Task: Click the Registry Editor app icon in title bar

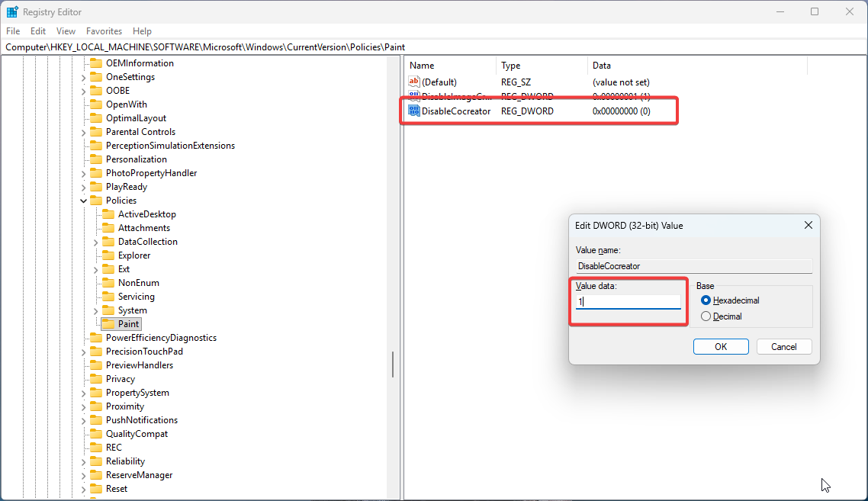Action: tap(12, 11)
